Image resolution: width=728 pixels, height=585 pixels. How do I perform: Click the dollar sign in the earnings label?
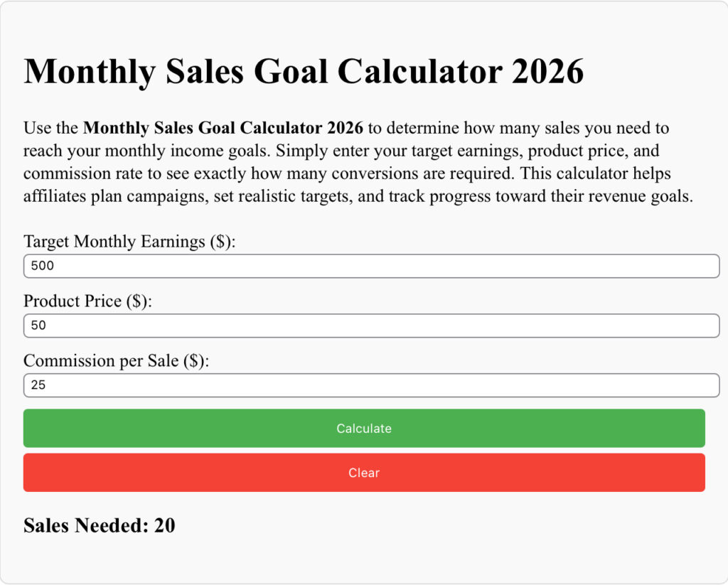click(222, 241)
